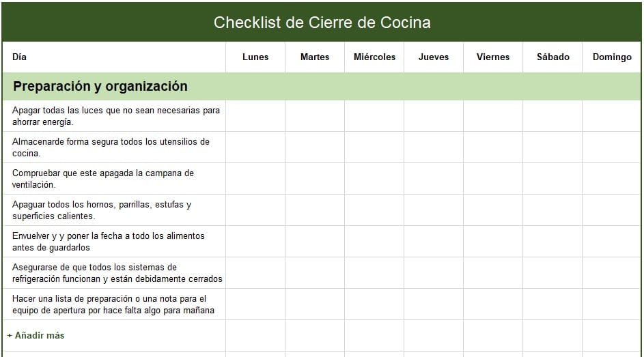Mark Viernes cell for 'Envolver y poner la fecha'
Screen dimensions: 644x357
pyautogui.click(x=493, y=242)
